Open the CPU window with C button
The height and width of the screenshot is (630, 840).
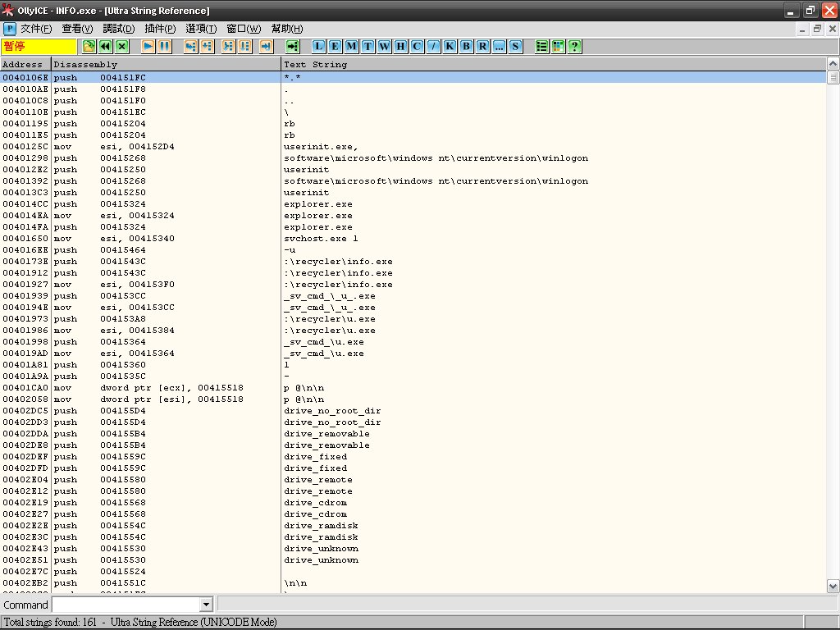pyautogui.click(x=418, y=47)
